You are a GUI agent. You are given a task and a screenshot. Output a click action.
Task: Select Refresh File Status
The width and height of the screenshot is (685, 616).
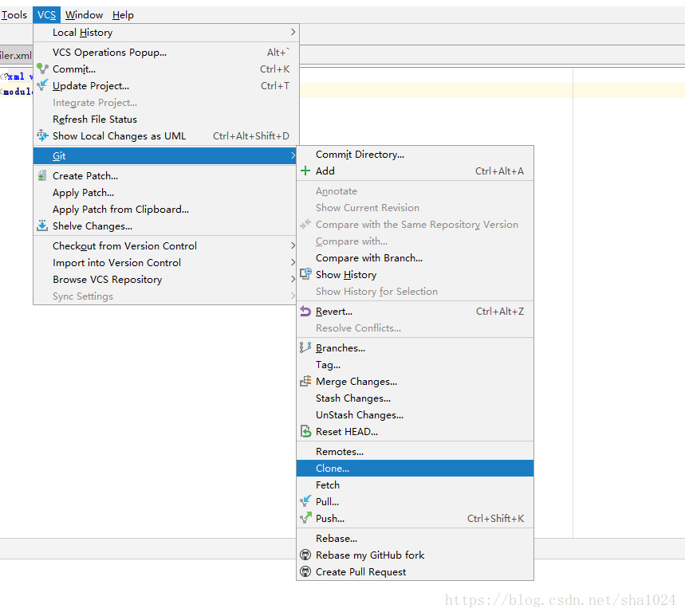(x=166, y=120)
